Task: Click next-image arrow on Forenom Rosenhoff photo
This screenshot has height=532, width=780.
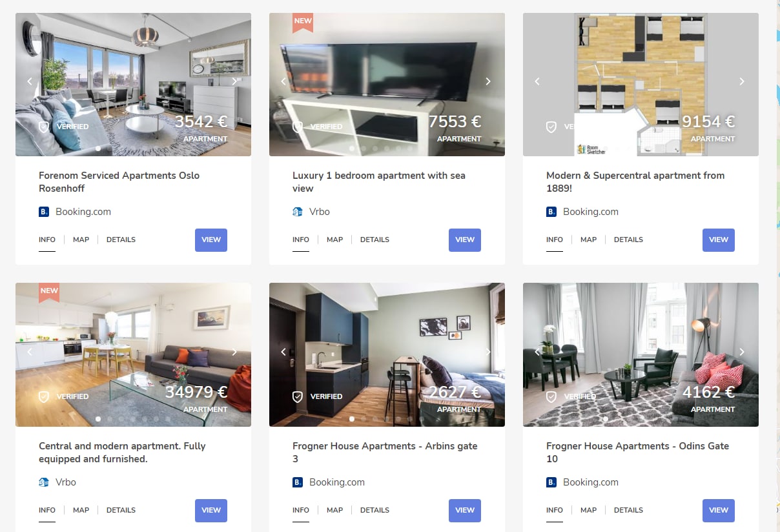Action: click(234, 81)
